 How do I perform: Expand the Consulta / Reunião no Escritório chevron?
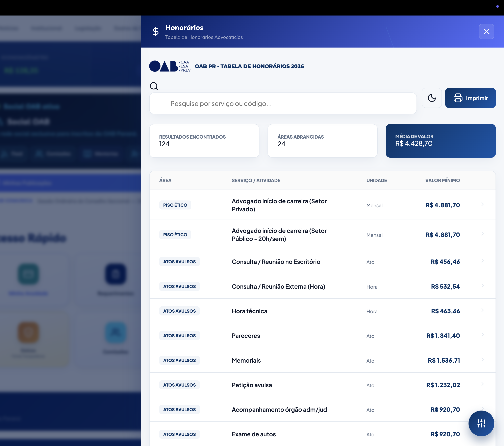(x=482, y=261)
